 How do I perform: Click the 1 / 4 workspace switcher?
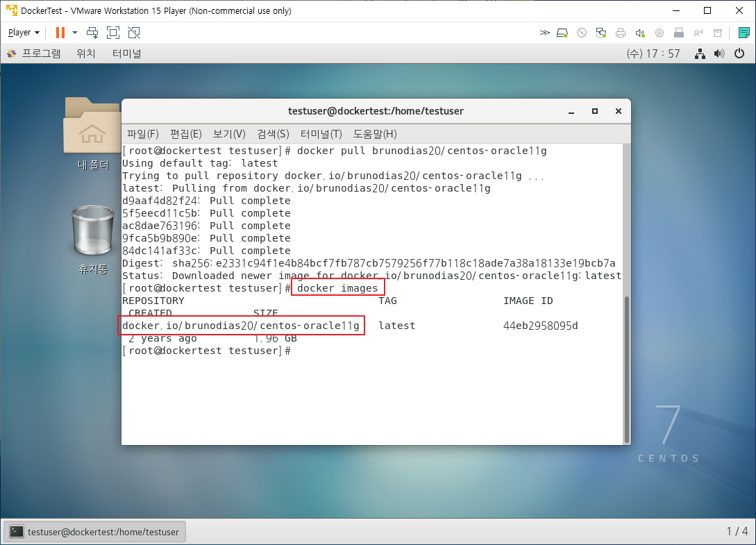(737, 531)
